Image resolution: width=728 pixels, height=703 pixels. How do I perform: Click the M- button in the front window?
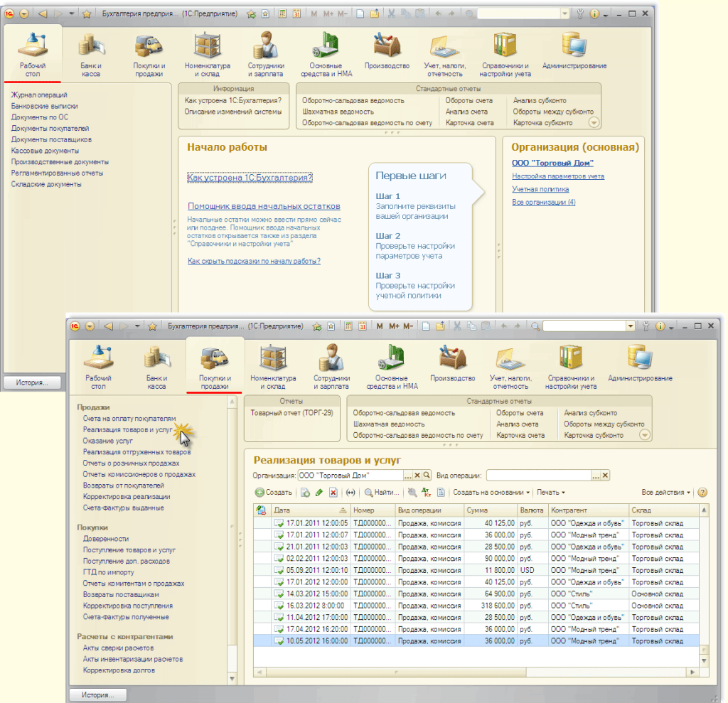[408, 326]
